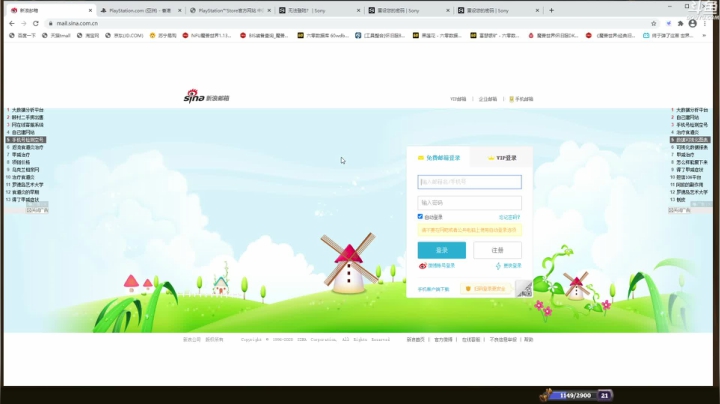Click highlighted left sidebar item 5
The image size is (720, 404).
point(26,140)
